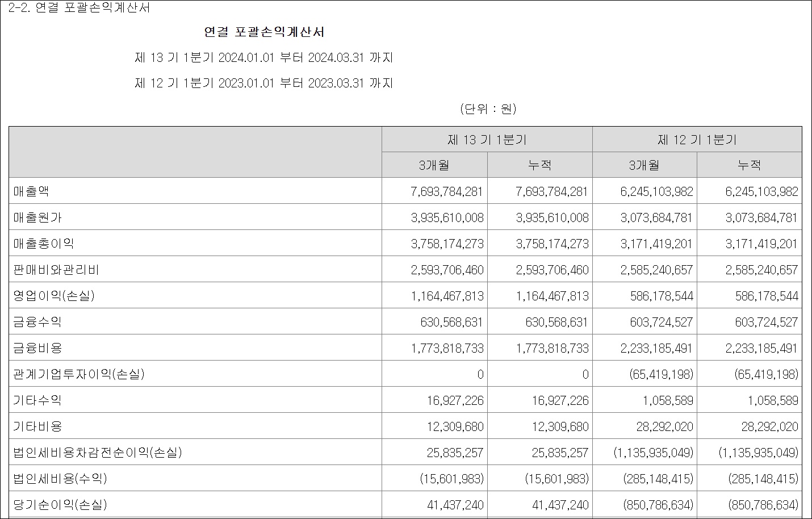Viewport: 812px width, 519px height.
Task: Click '(850,786,634)' in 제 12 기 누적 column
Action: pos(764,505)
